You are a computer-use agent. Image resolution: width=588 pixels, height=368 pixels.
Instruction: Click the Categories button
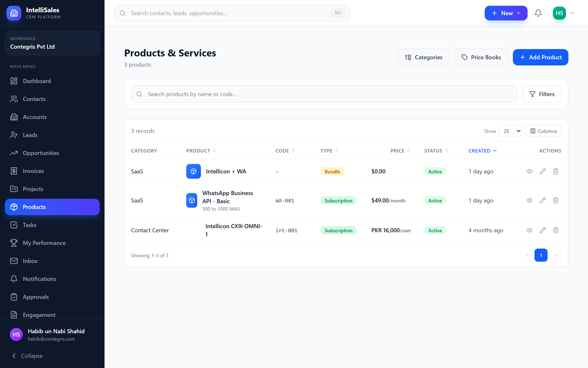click(x=424, y=57)
